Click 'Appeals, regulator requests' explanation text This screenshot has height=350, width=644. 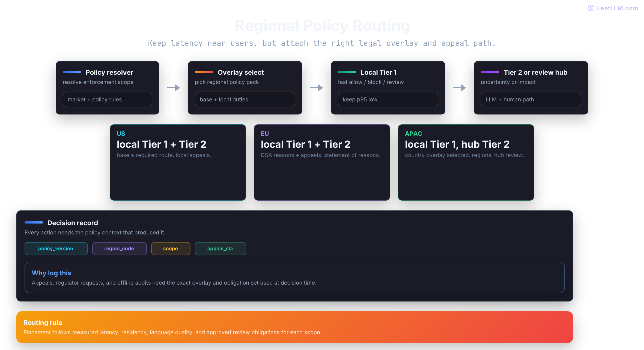(174, 283)
